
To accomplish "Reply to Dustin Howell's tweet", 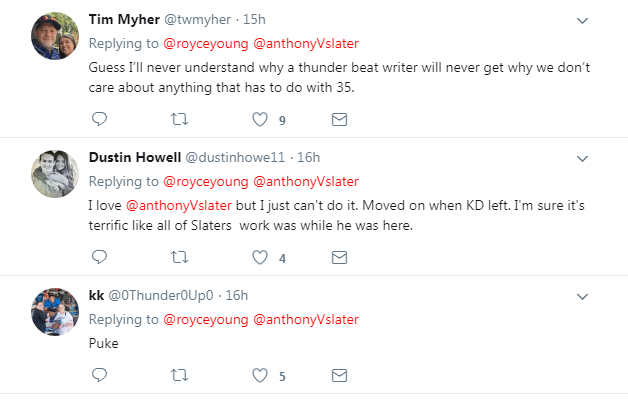I will pyautogui.click(x=99, y=257).
